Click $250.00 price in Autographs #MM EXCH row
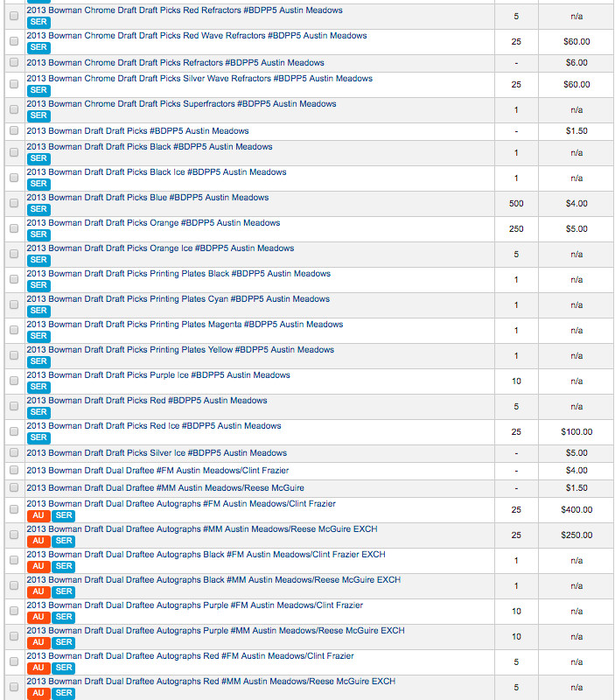The image size is (615, 700). [577, 535]
